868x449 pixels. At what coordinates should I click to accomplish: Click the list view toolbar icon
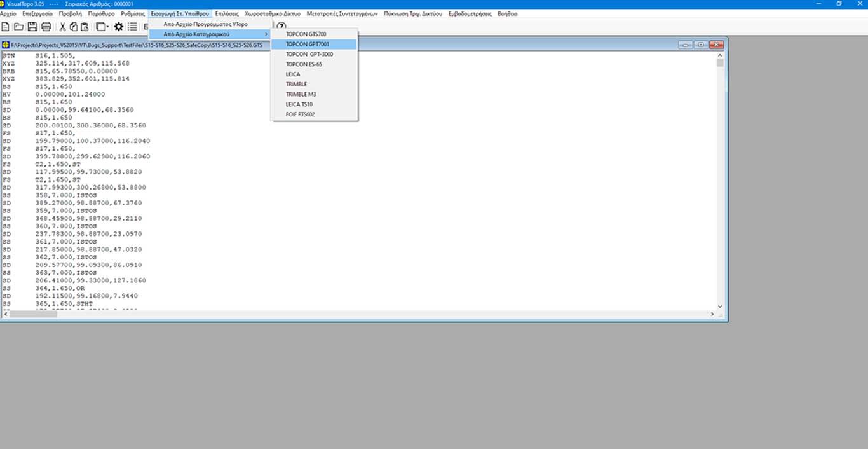(x=132, y=27)
